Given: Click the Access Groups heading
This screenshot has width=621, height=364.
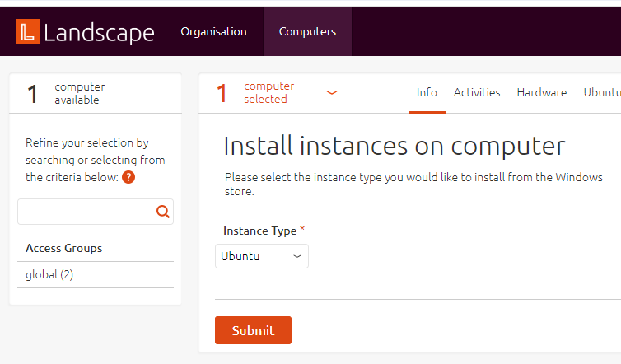Looking at the screenshot, I should click(63, 249).
